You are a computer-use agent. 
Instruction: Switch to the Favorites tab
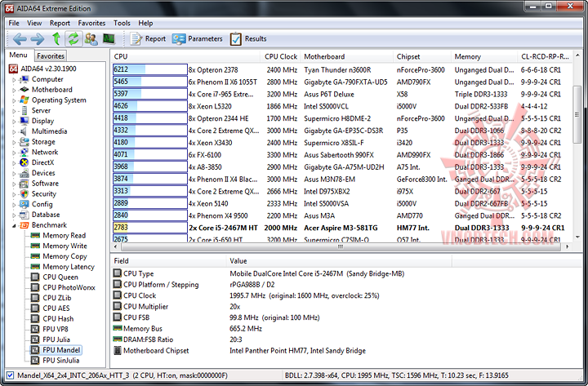(51, 55)
